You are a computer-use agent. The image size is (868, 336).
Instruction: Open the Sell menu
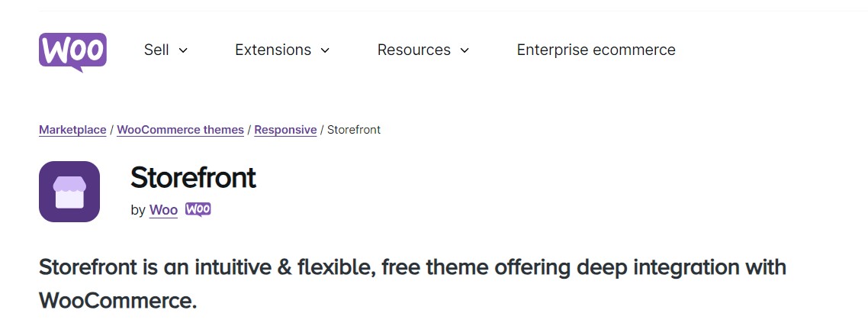(x=156, y=50)
